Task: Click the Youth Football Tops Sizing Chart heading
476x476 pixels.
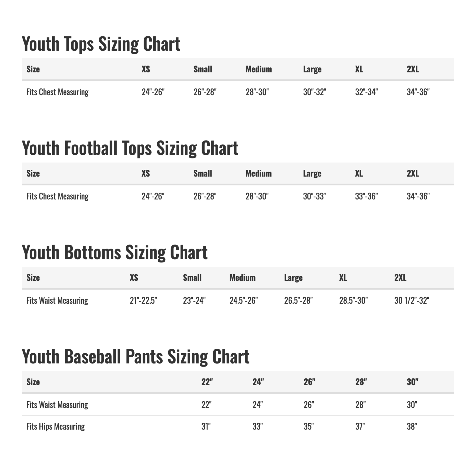Action: (130, 148)
